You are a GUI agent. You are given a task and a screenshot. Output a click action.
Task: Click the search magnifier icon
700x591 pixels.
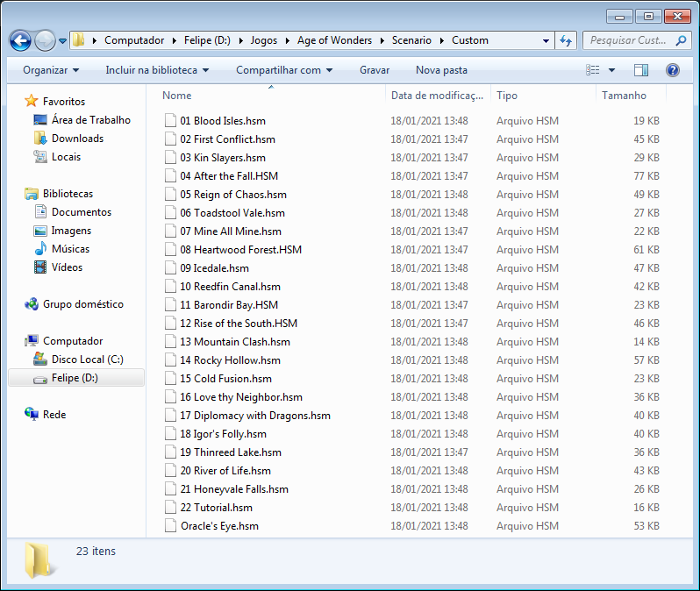(x=681, y=40)
